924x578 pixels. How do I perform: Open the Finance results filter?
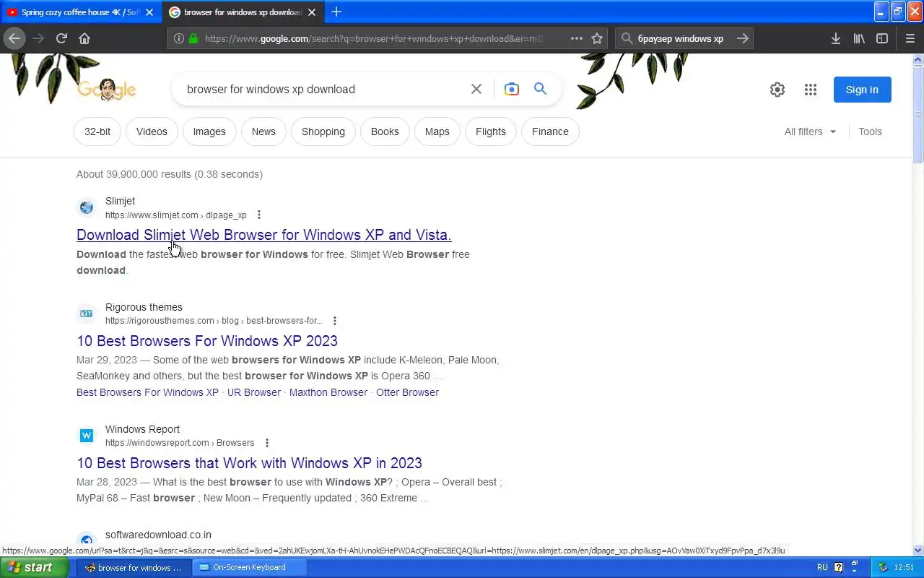[550, 131]
